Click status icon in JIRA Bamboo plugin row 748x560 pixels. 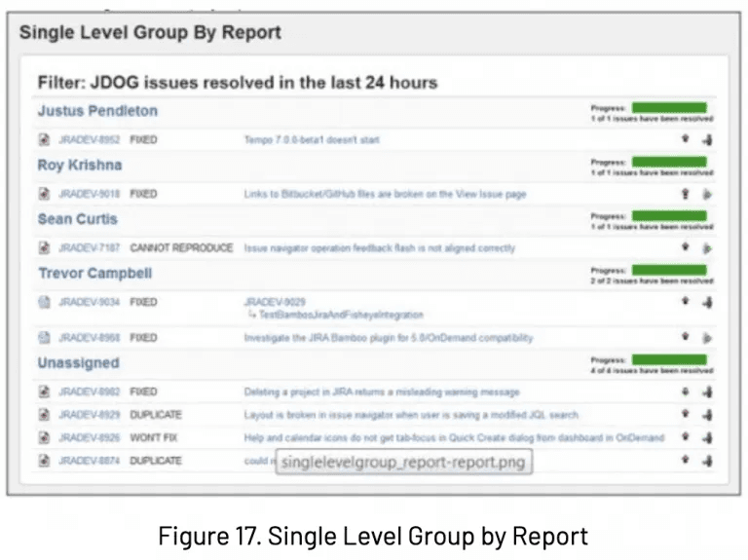click(707, 338)
